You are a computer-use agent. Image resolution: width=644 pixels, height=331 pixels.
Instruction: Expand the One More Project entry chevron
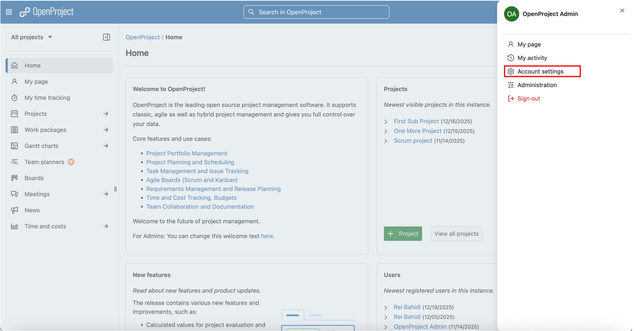coord(386,131)
